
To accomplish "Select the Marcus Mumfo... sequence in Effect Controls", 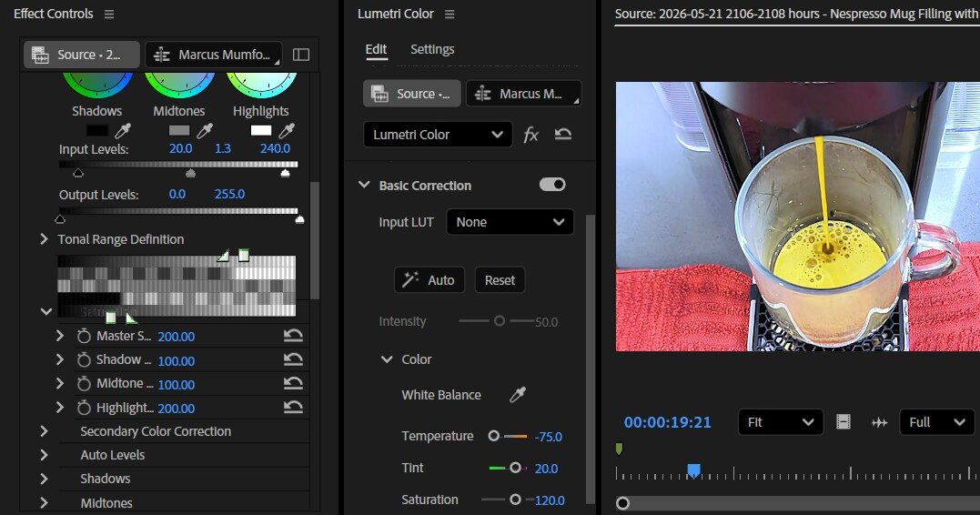I will [x=214, y=55].
